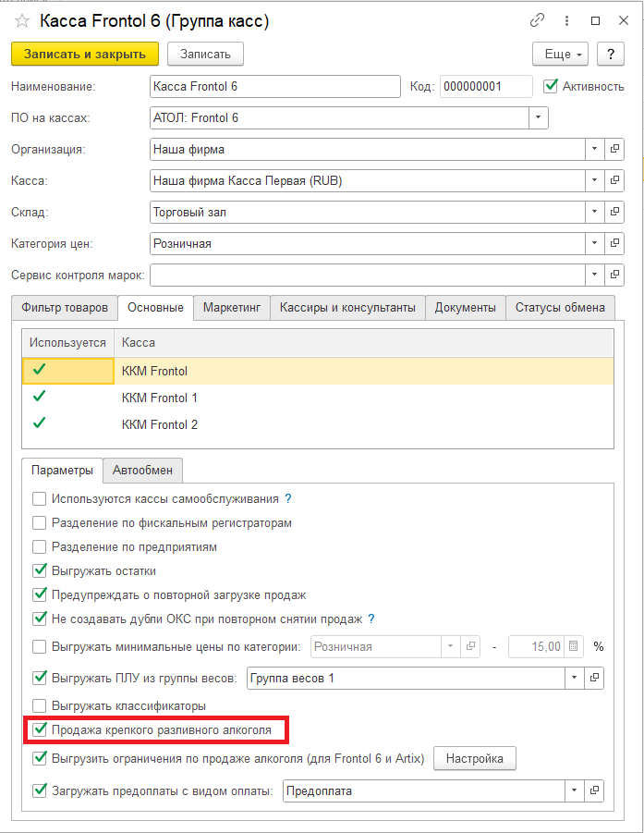Switch to the Кассиры и консультанты tab
This screenshot has width=644, height=833.
coord(347,307)
